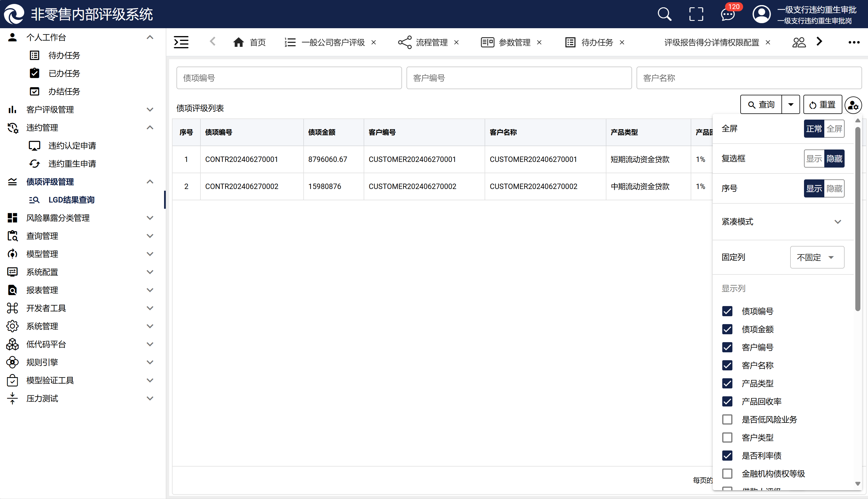Uncheck the 债项金额 column checkbox
Screen dimensions: 868x499
coord(727,329)
